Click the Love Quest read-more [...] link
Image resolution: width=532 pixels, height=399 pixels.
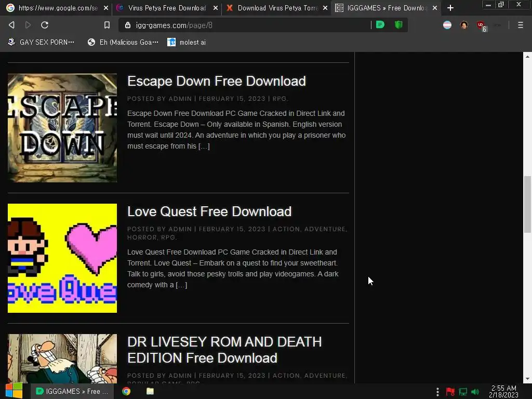[x=181, y=285]
